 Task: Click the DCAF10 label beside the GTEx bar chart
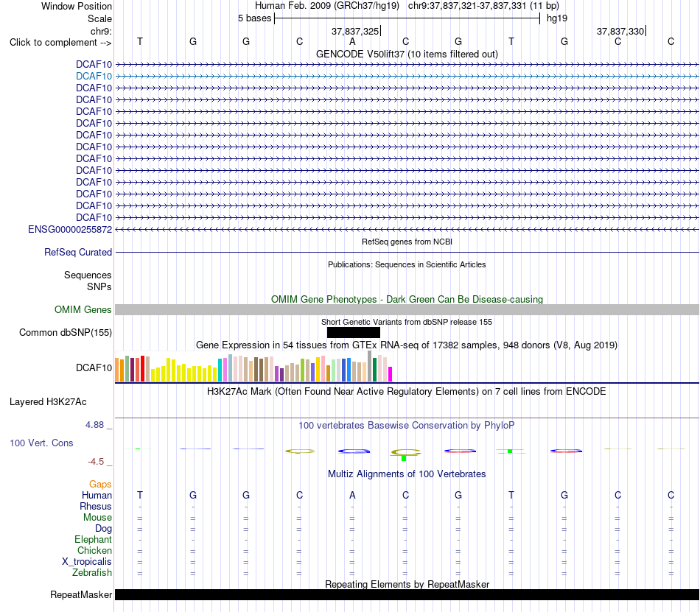point(94,368)
